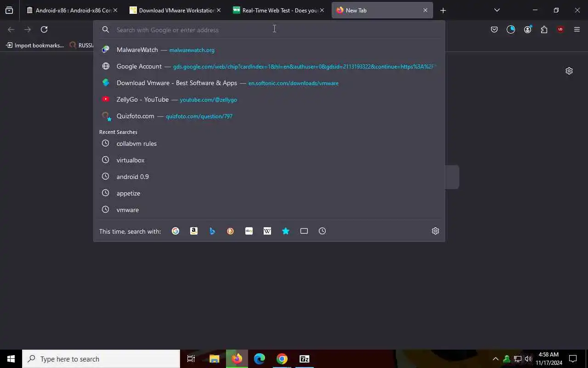Open the Windows Start menu

11,359
